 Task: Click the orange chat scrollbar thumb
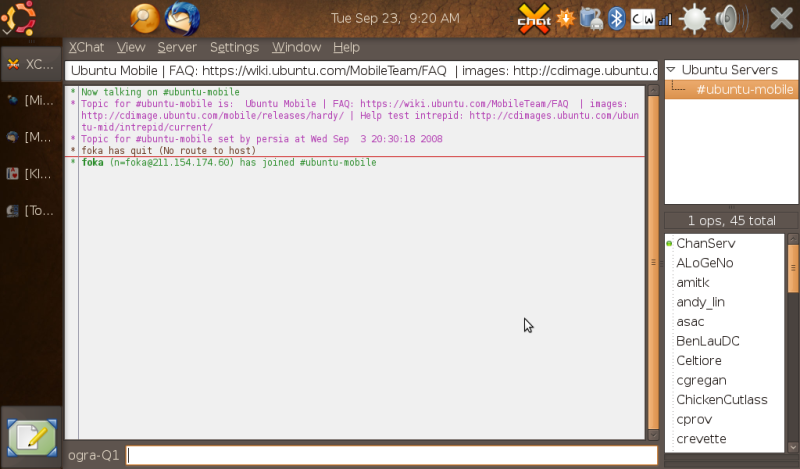[x=653, y=262]
